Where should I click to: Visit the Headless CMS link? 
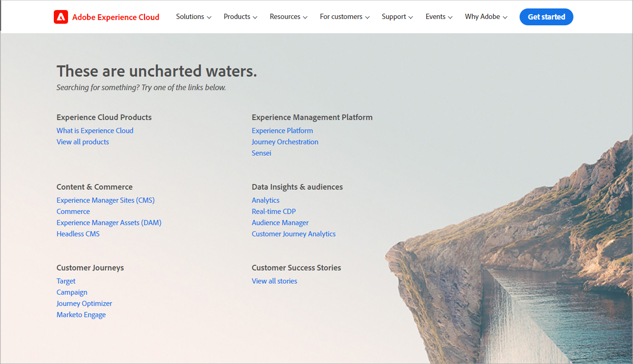click(78, 234)
